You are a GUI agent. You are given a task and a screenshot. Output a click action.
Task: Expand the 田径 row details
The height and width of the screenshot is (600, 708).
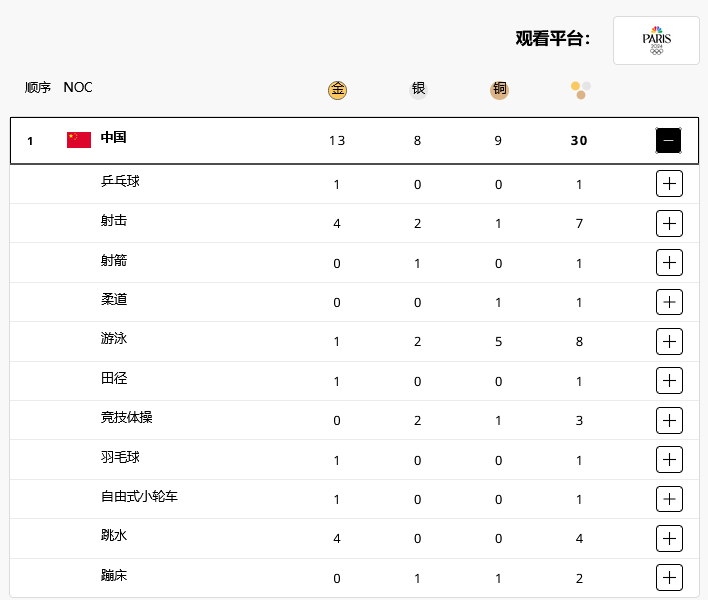(x=669, y=381)
